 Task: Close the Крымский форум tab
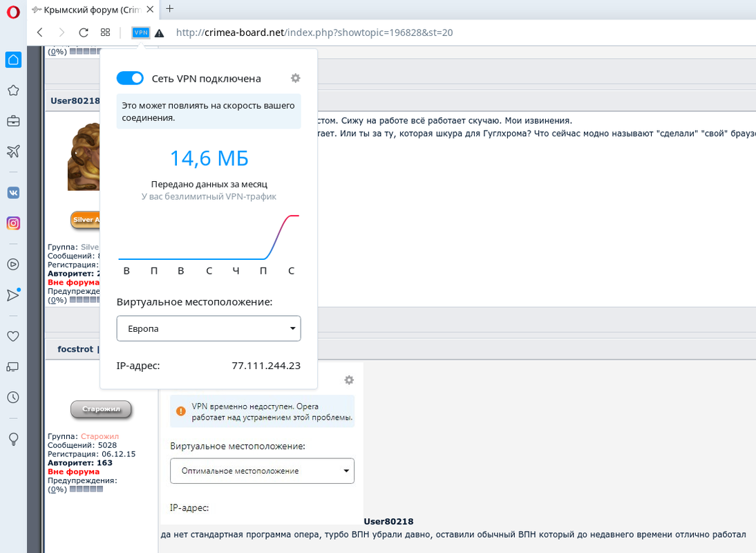(x=150, y=9)
